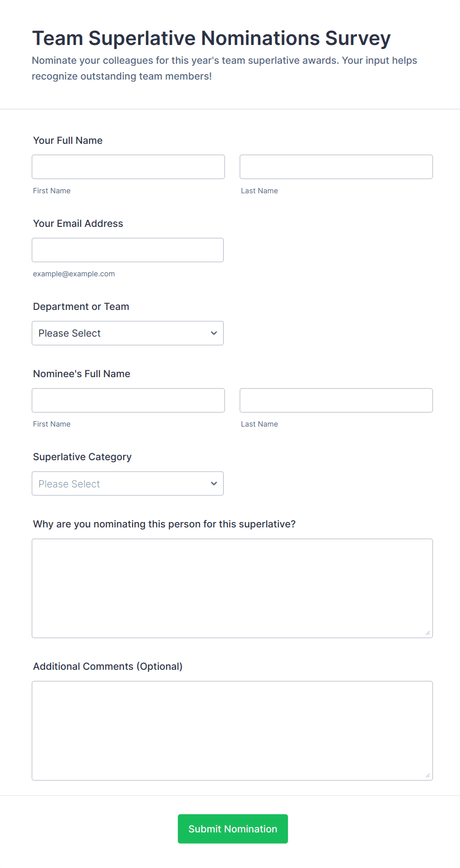Click the nominee's First Name field

[128, 400]
